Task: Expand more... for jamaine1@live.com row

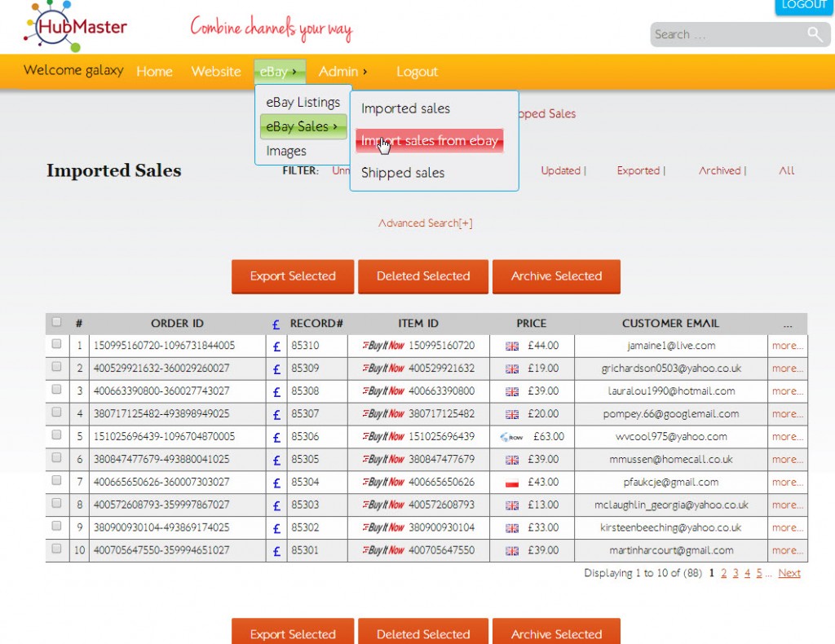Action: 787,346
